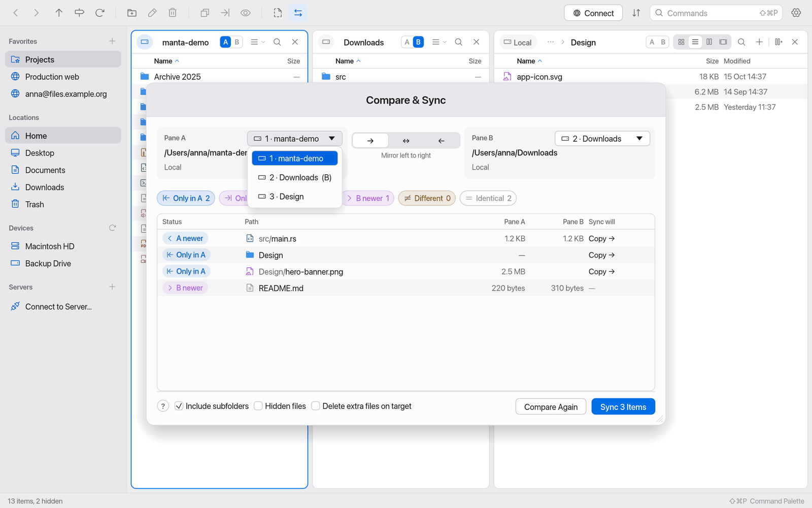Click the new folder icon in toolbar

132,13
